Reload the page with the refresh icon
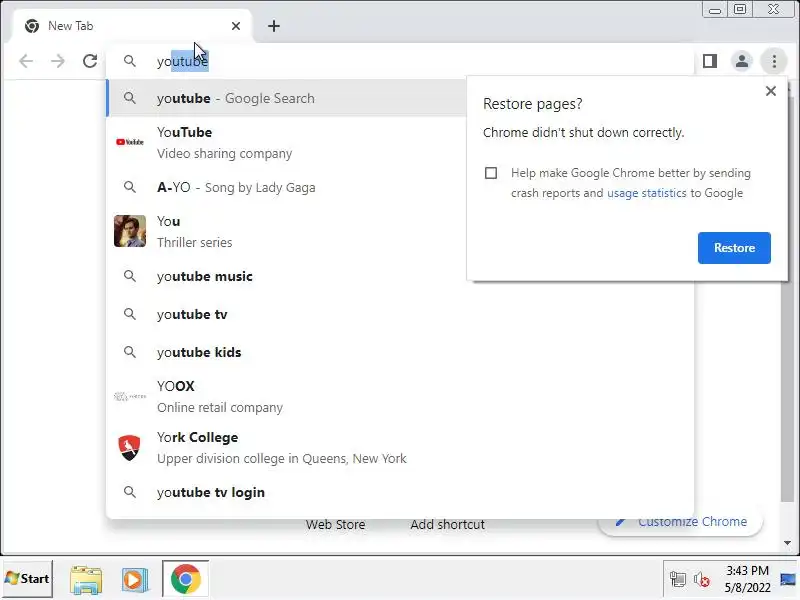 pyautogui.click(x=90, y=61)
